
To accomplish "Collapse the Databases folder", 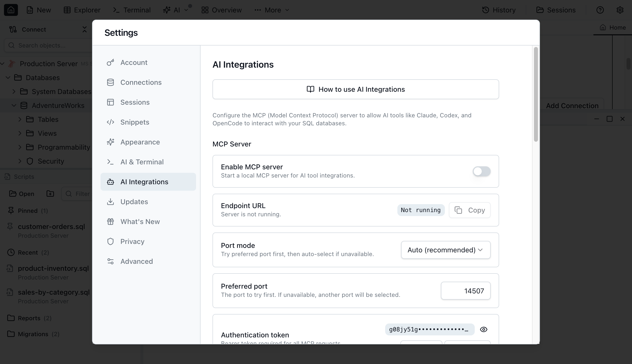I will [8, 78].
